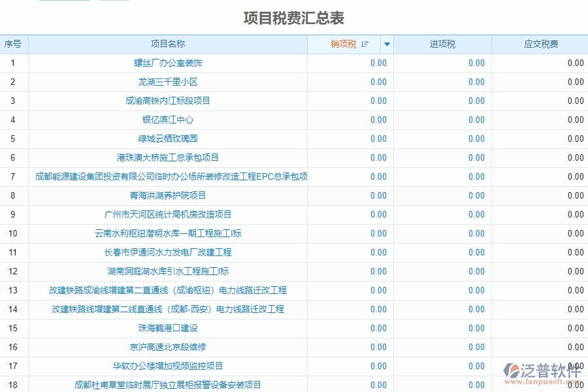Open the 销项税 filter dropdown arrow
Image resolution: width=588 pixels, height=392 pixels.
pyautogui.click(x=387, y=44)
